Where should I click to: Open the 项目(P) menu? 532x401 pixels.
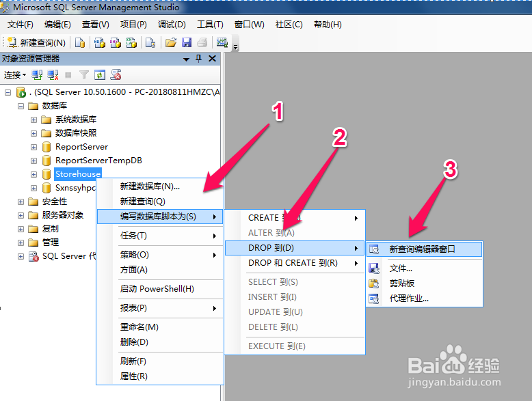(133, 25)
